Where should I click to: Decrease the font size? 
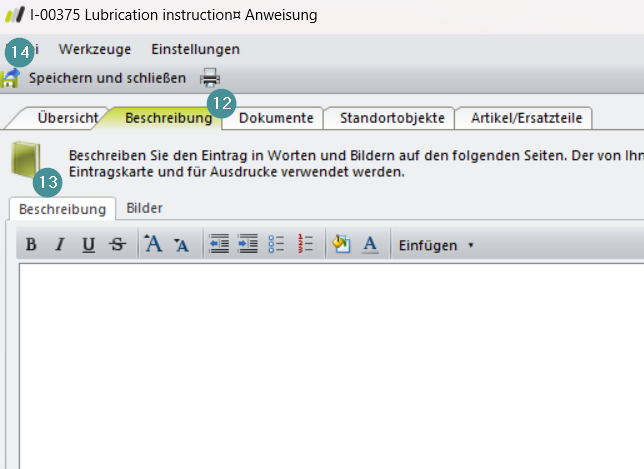[181, 245]
